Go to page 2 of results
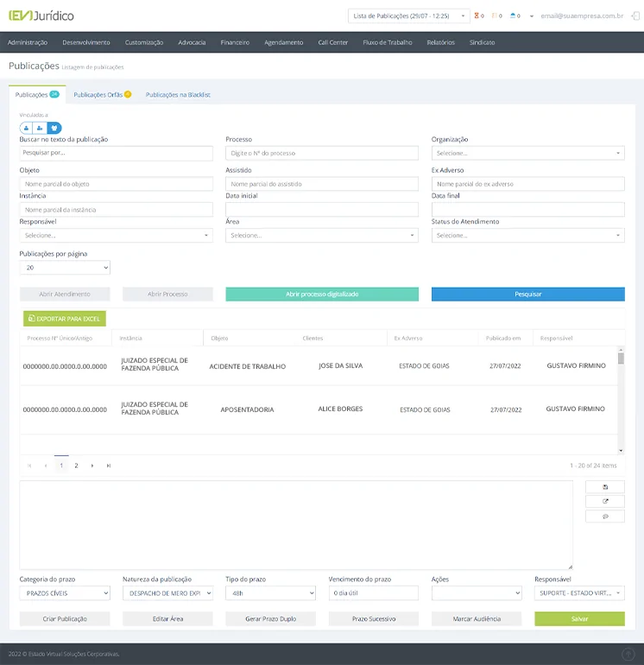This screenshot has height=665, width=644. click(x=76, y=465)
